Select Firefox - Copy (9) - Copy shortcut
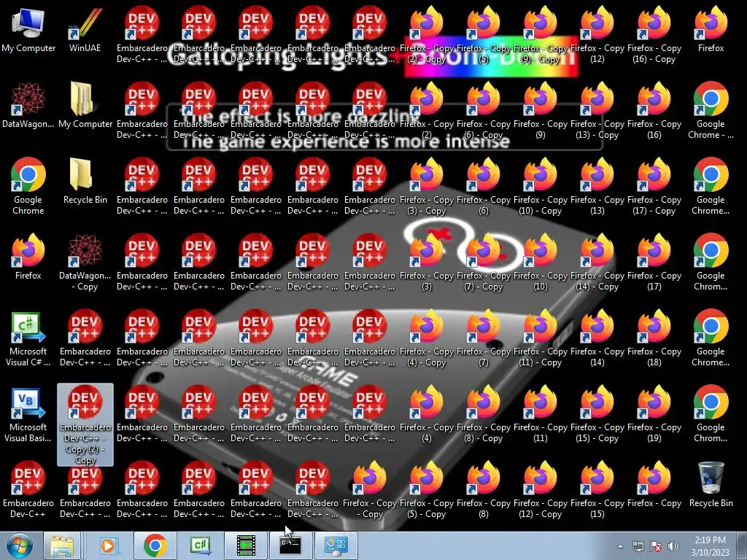The width and height of the screenshot is (747, 560). (x=541, y=35)
